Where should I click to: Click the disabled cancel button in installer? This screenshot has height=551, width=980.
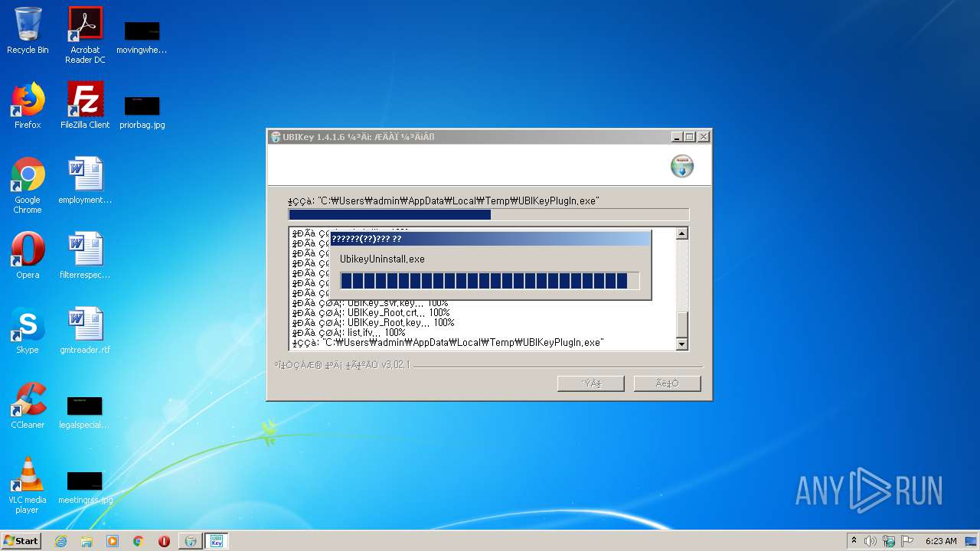click(x=667, y=383)
